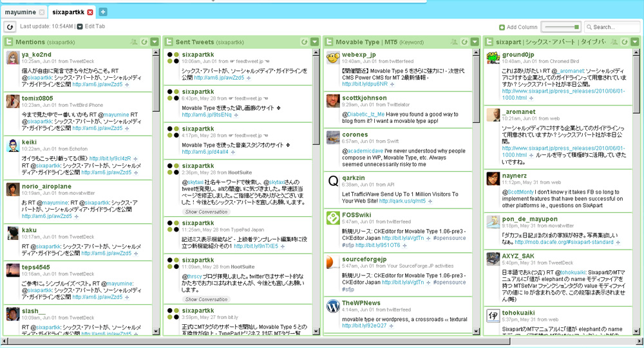The image size is (644, 348).
Task: Click the plus icon after webexp_jp's bit.ly link
Action: tap(392, 84)
